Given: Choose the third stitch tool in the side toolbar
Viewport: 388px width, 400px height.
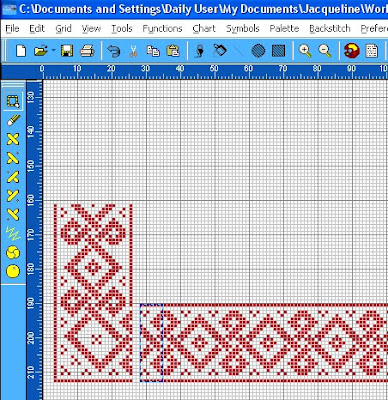Looking at the screenshot, I should coord(13,177).
